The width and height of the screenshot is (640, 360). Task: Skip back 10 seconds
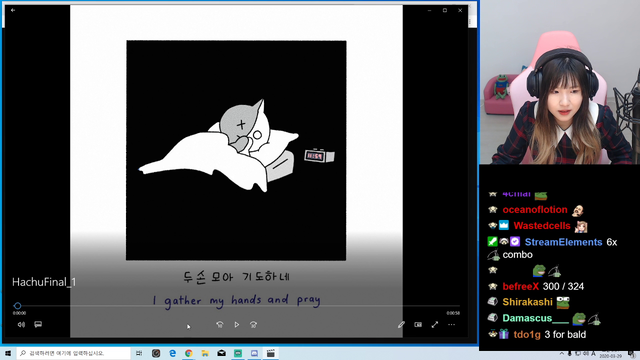[x=220, y=324]
